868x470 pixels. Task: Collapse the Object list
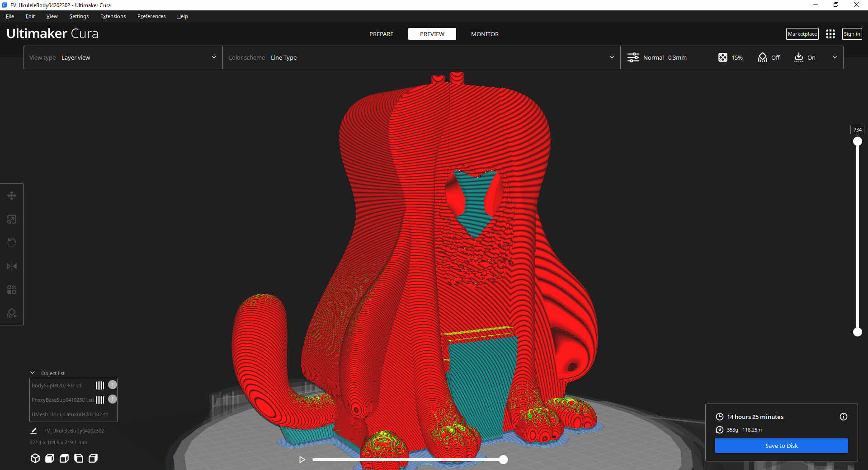click(x=33, y=373)
